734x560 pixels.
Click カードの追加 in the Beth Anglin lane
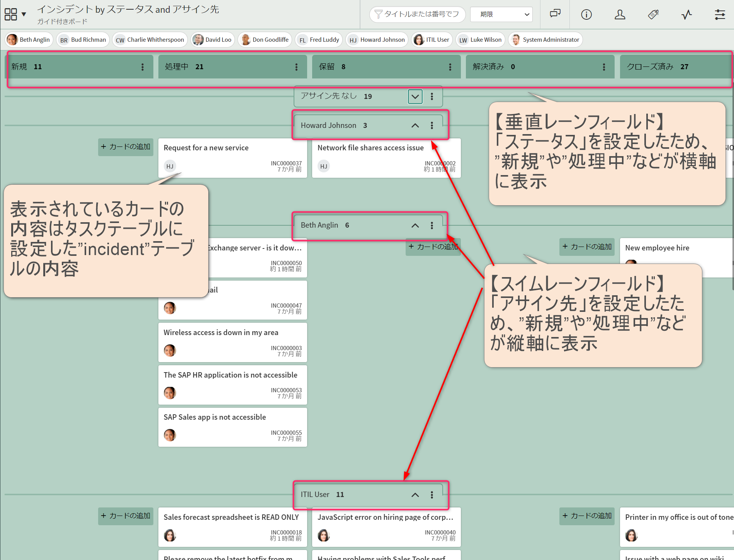[x=433, y=246]
